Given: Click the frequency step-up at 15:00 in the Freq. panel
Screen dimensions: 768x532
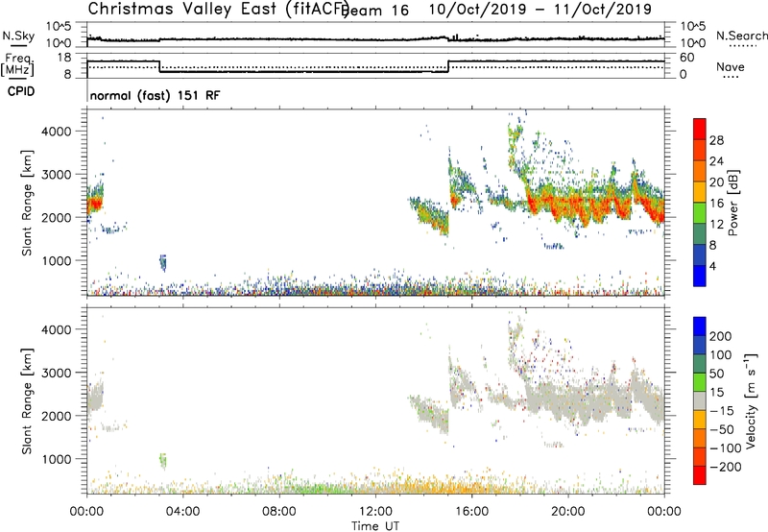Looking at the screenshot, I should click(x=448, y=66).
